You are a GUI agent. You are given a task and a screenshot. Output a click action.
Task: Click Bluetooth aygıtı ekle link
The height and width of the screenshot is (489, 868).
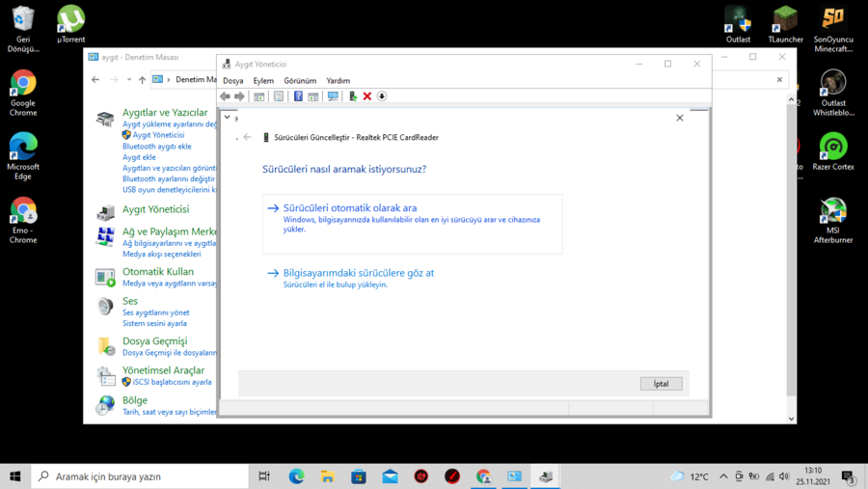click(x=156, y=147)
